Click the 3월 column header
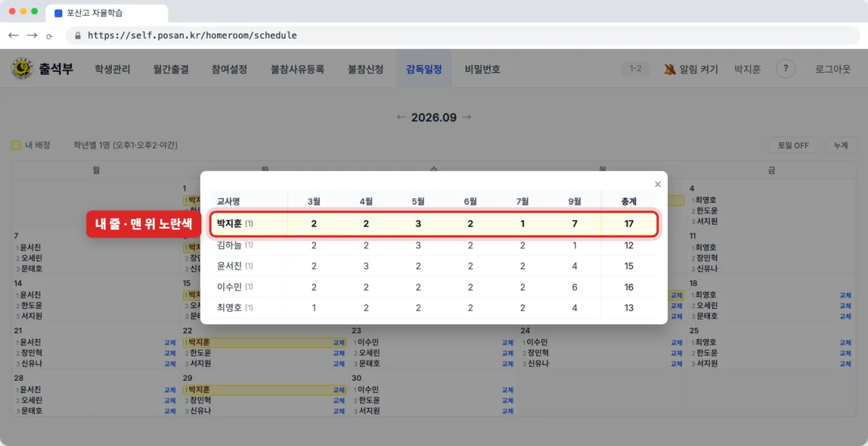868x446 pixels. pos(314,202)
